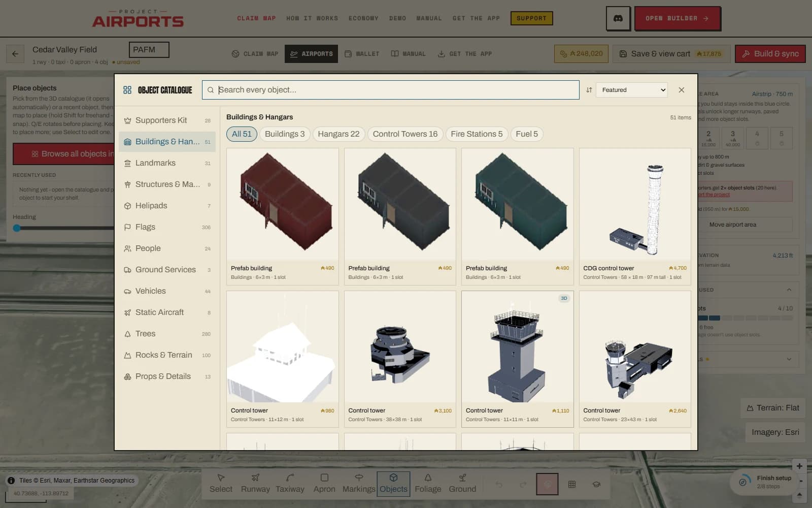Pick the Select arrow tool
The height and width of the screenshot is (508, 812).
pyautogui.click(x=221, y=483)
